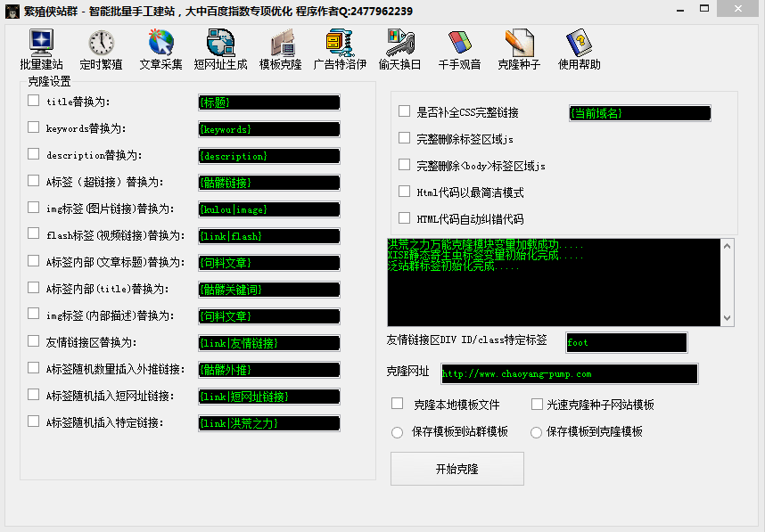Screen dimensions: 765x532
Task: Enable 光速克隆种子网站模板 checkbox
Action: [x=537, y=405]
